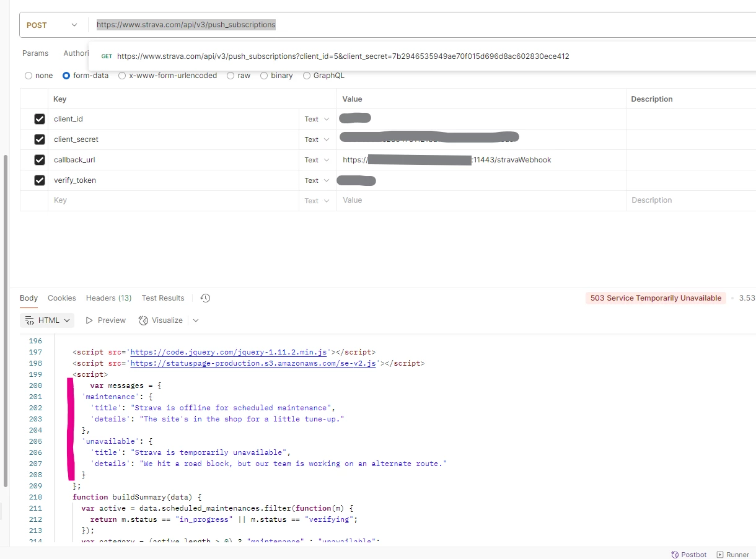Open the jquery-1.11.2.min.js link
756x559 pixels.
coord(229,352)
